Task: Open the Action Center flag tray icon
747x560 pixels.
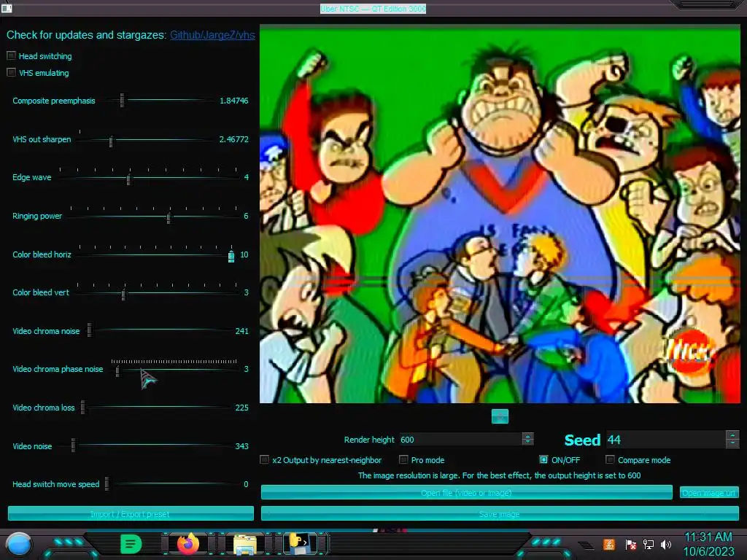Action: [x=631, y=544]
